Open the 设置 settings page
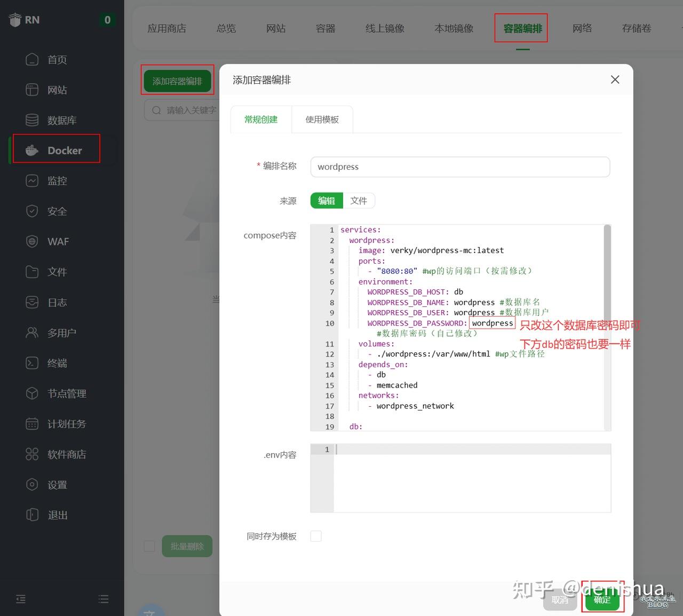The width and height of the screenshot is (683, 616). [x=57, y=485]
